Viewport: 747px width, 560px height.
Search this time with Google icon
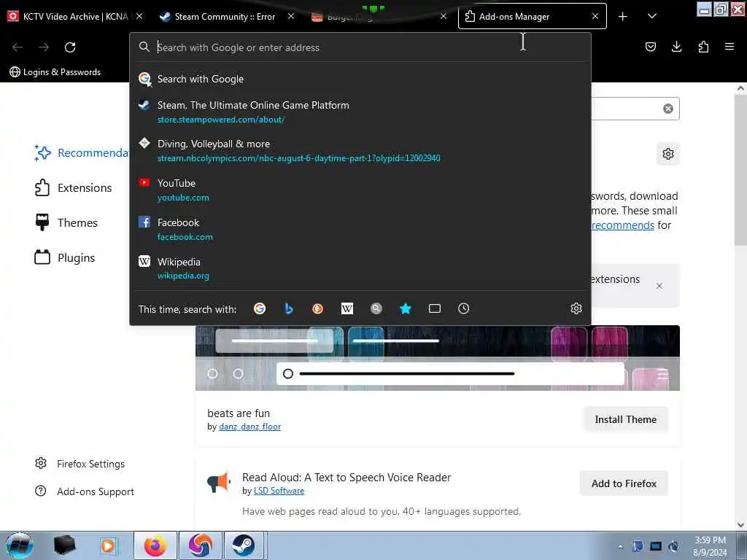coord(260,308)
